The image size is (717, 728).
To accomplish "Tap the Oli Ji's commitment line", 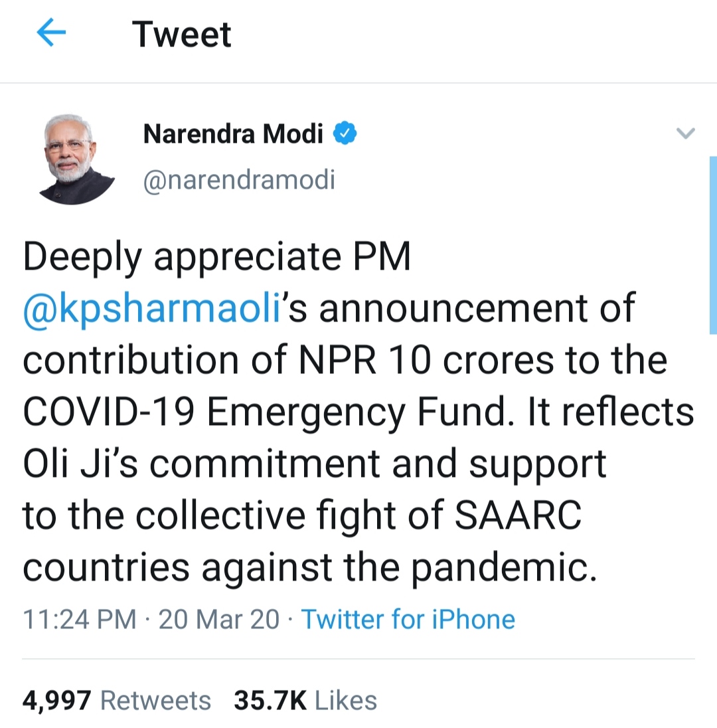I will point(315,463).
